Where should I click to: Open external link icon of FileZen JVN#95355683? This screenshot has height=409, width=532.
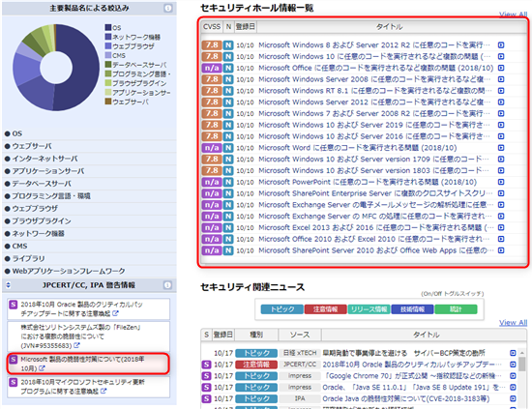(x=77, y=345)
